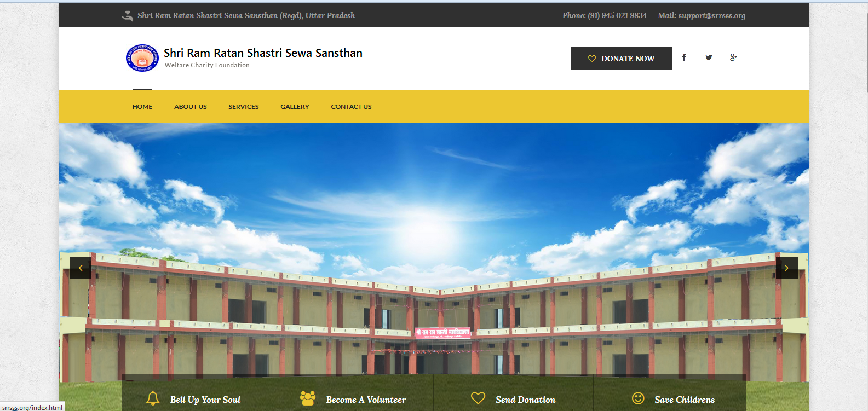Click the top bar organisation name text
This screenshot has height=411, width=868.
coord(246,15)
